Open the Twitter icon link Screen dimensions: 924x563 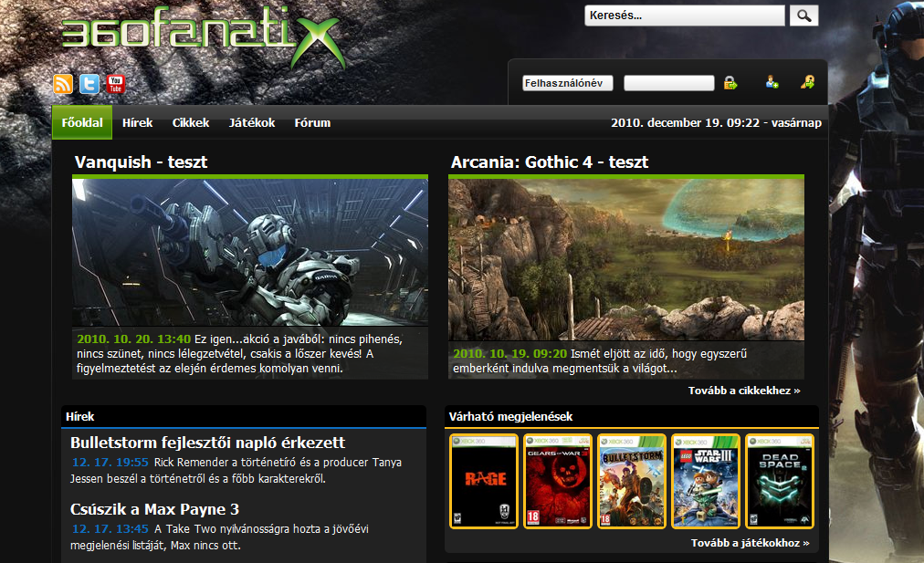[x=89, y=84]
